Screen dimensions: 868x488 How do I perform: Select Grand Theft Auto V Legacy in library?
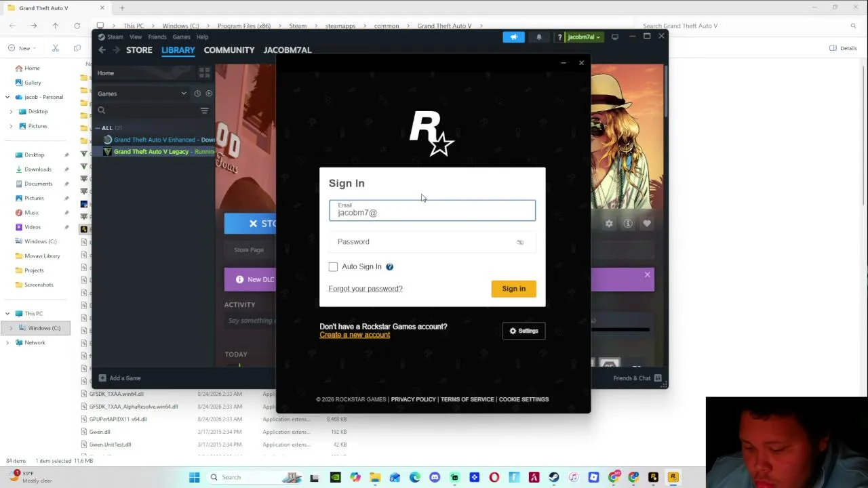(158, 152)
